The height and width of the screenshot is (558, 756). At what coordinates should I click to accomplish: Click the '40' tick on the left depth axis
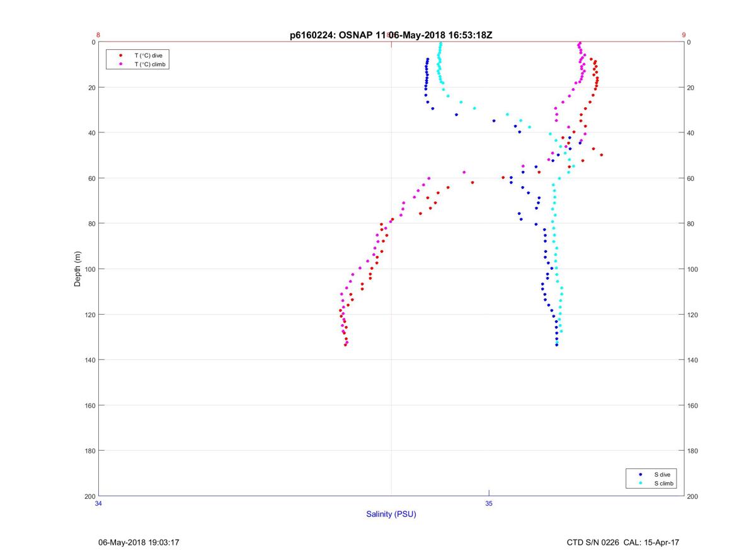tap(91, 133)
